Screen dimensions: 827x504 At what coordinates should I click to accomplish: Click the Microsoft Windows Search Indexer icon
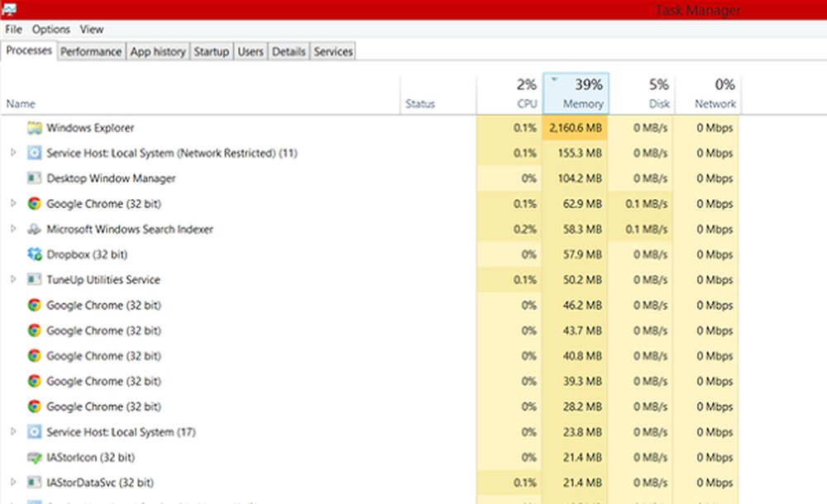34,230
